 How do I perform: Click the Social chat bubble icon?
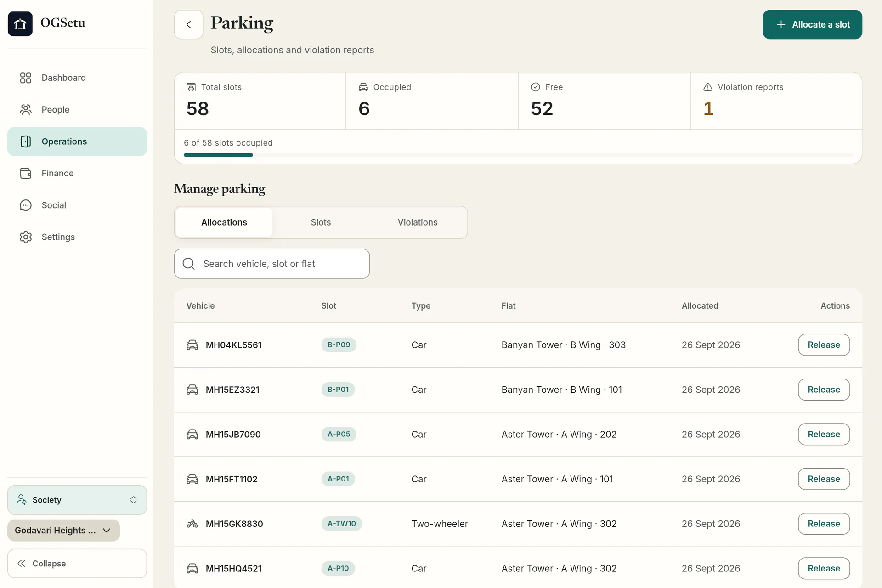click(26, 205)
